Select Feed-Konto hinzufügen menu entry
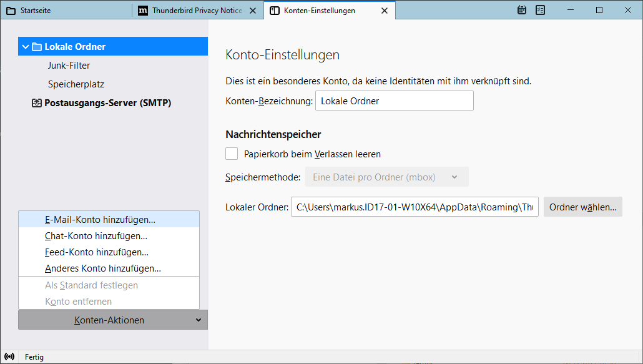The width and height of the screenshot is (643, 364). [x=97, y=252]
